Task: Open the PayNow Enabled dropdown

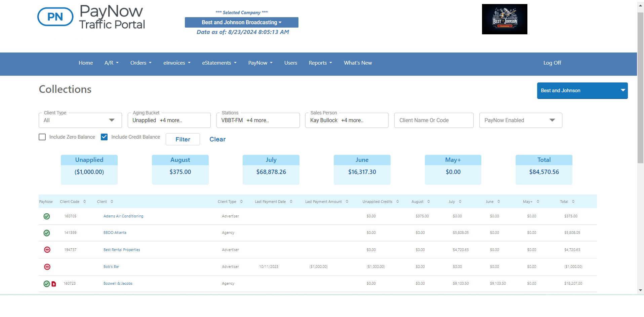Action: 521,120
